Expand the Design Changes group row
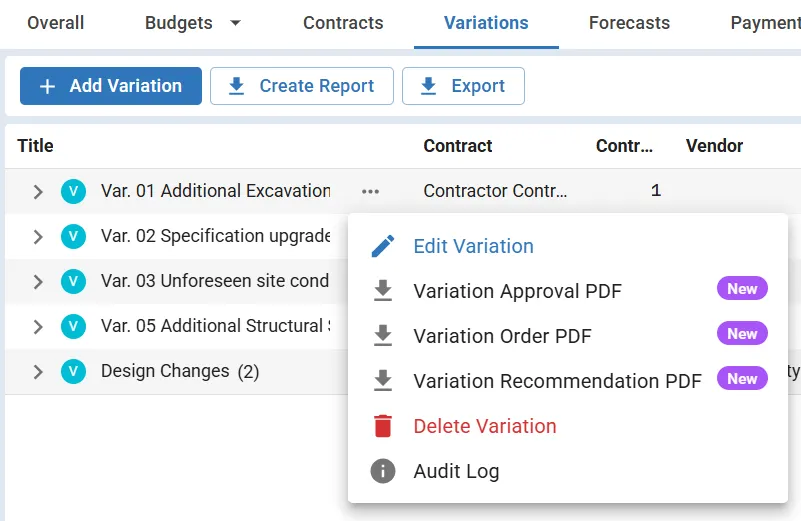Screen dimensions: 801x521 point(38,371)
